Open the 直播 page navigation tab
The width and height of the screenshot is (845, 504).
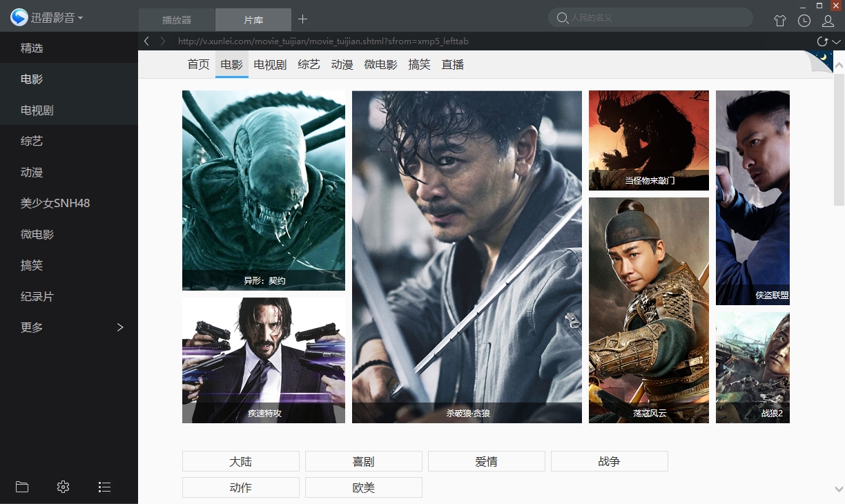[452, 64]
